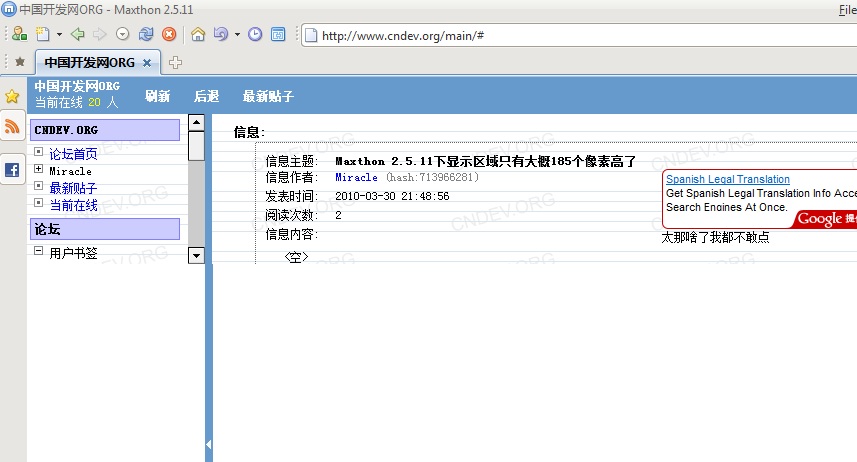Image resolution: width=857 pixels, height=462 pixels.
Task: Click the address bar URL field
Action: 579,36
